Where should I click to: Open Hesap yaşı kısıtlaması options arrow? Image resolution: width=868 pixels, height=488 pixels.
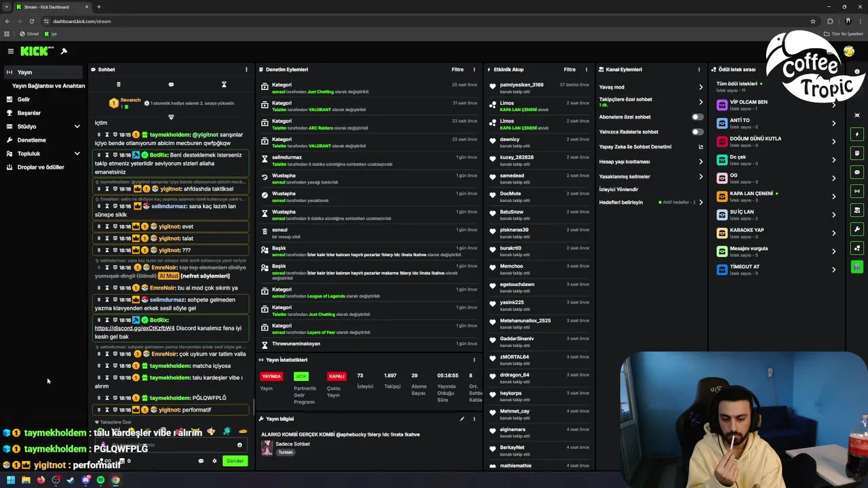click(x=701, y=161)
